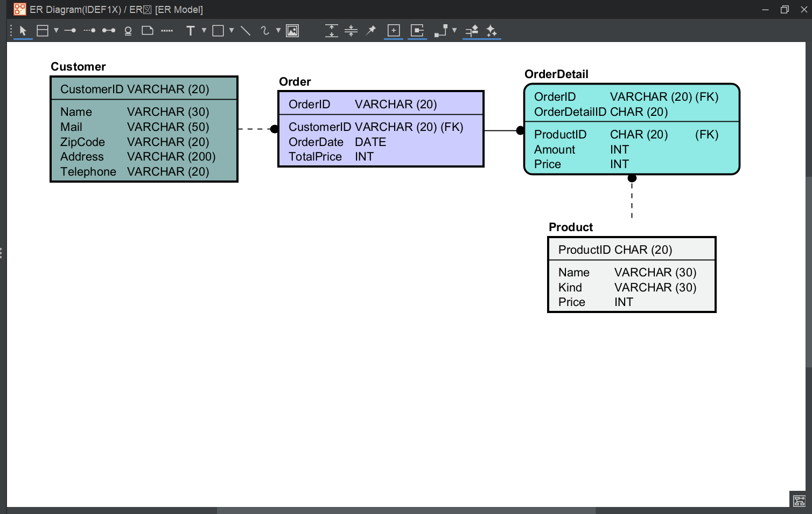Click the toolbar drag handle grip
Image resolution: width=812 pixels, height=514 pixels.
click(11, 31)
